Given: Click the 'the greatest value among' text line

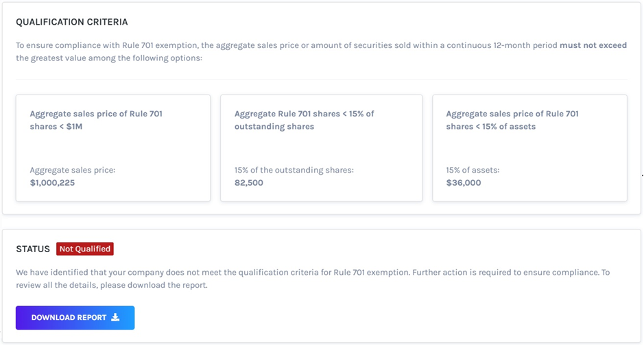Looking at the screenshot, I should (x=109, y=58).
